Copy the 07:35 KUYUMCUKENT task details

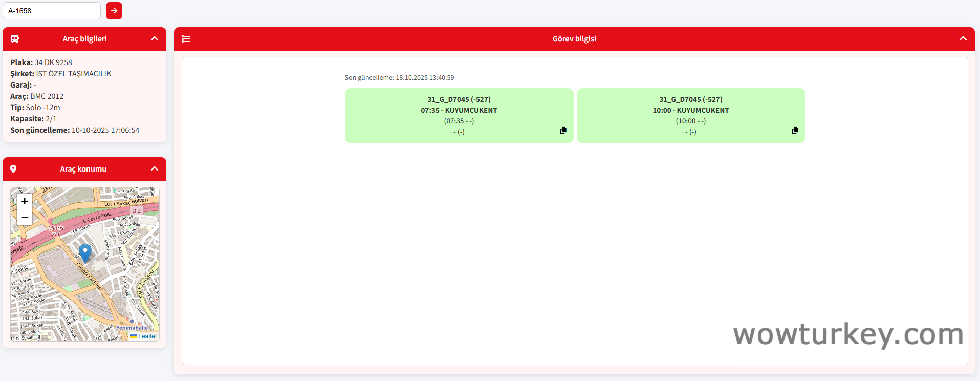tap(563, 131)
